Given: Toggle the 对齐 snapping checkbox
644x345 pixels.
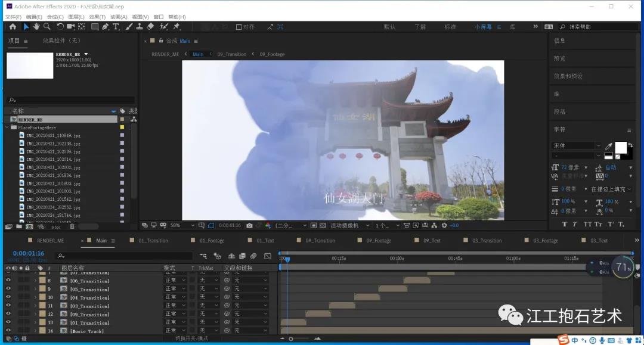Looking at the screenshot, I should [239, 27].
